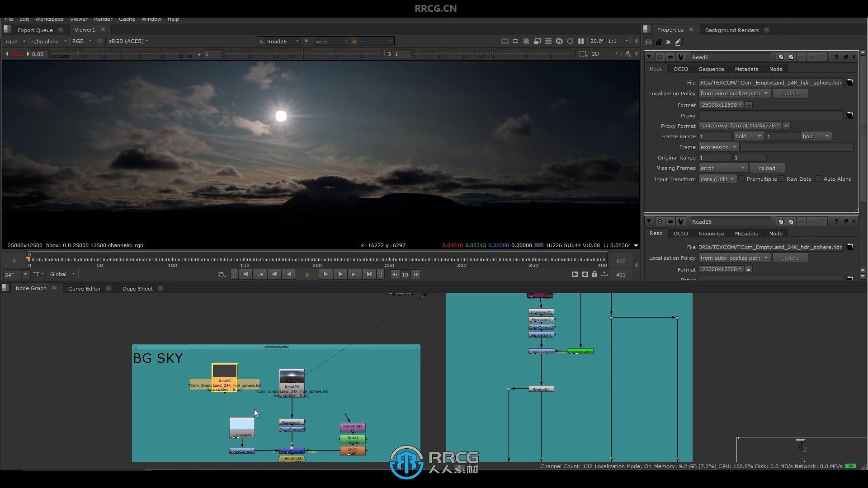This screenshot has height=488, width=868.
Task: Play the timeline backward
Action: [289, 274]
